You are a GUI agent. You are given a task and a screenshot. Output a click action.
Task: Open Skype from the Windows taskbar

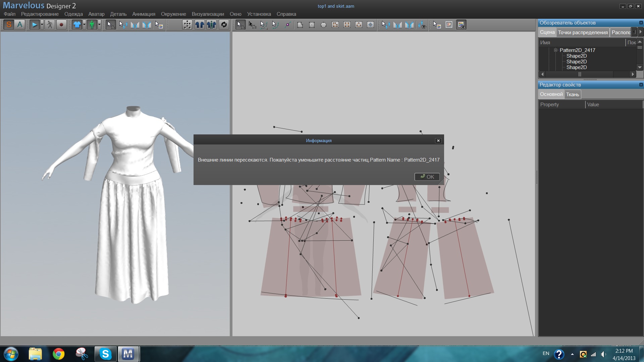tap(105, 354)
